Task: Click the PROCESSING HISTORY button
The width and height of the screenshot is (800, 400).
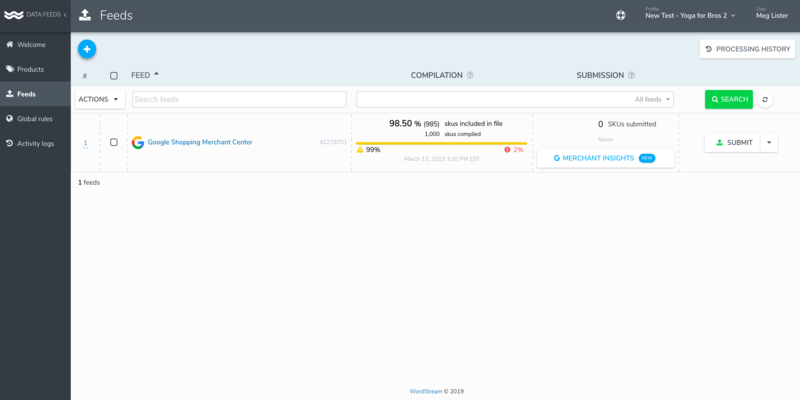Action: [747, 49]
